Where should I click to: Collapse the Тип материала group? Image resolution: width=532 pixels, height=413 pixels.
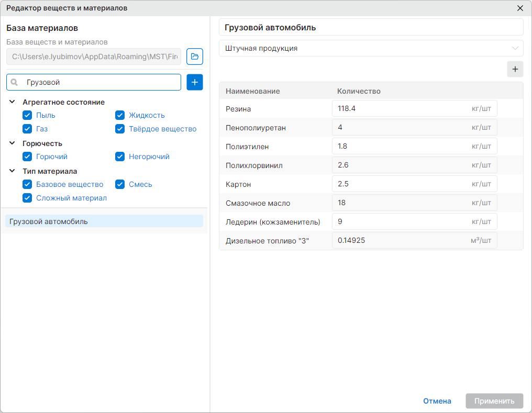pos(12,171)
